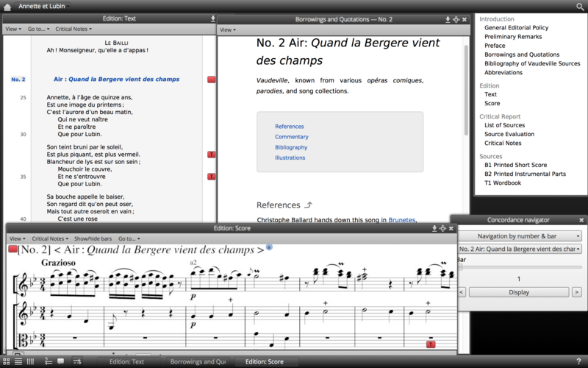Minimize the Borrowings and Quotations window
The image size is (588, 368).
click(x=447, y=19)
